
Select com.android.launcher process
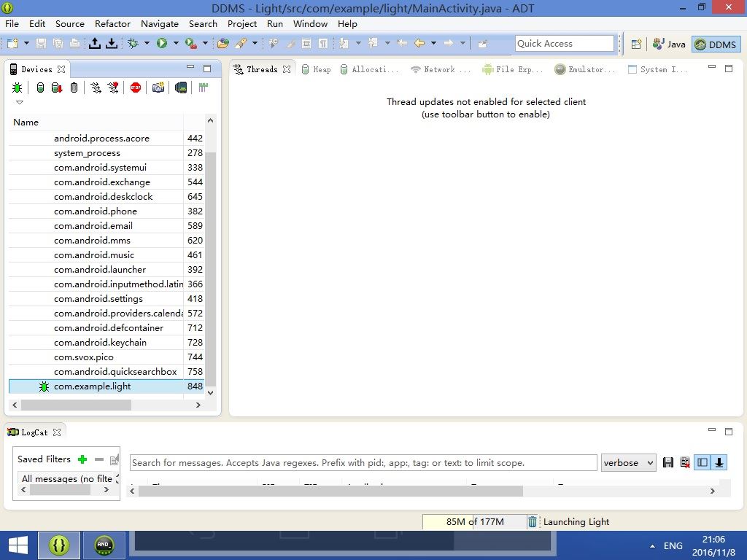tap(107, 270)
